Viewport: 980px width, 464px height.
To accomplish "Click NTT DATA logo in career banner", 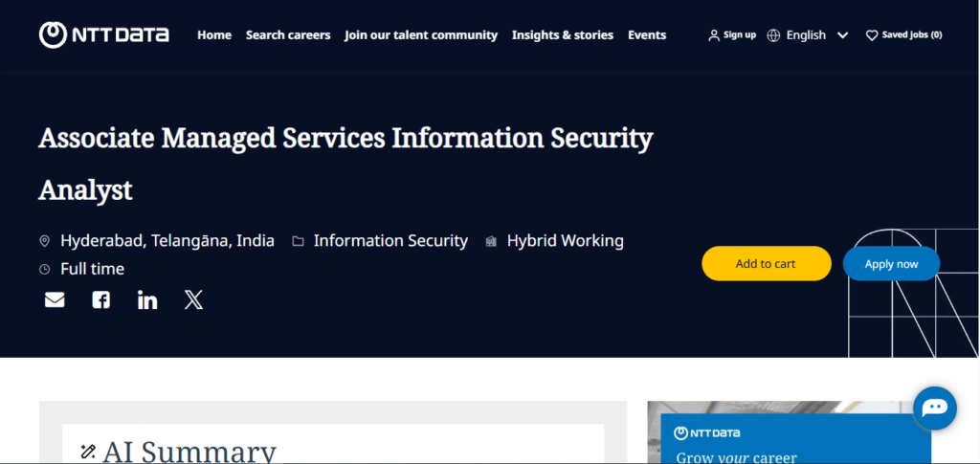I will pos(707,432).
